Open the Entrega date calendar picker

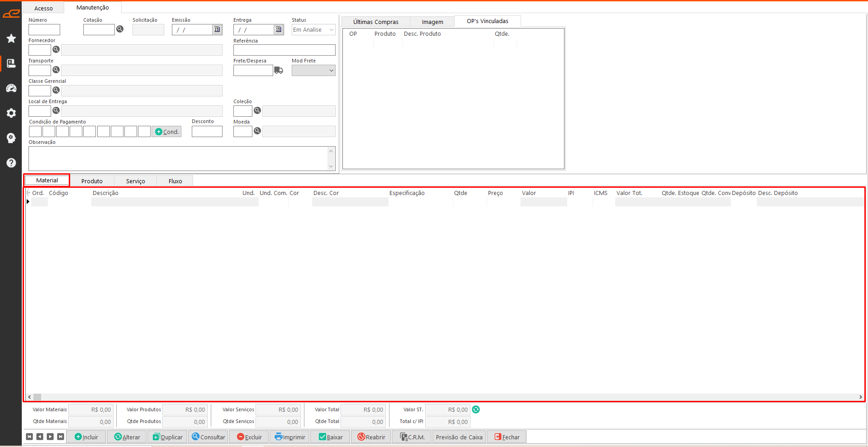(x=279, y=29)
